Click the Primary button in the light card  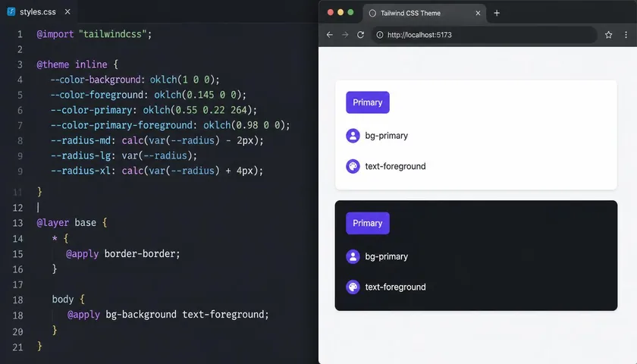point(368,102)
